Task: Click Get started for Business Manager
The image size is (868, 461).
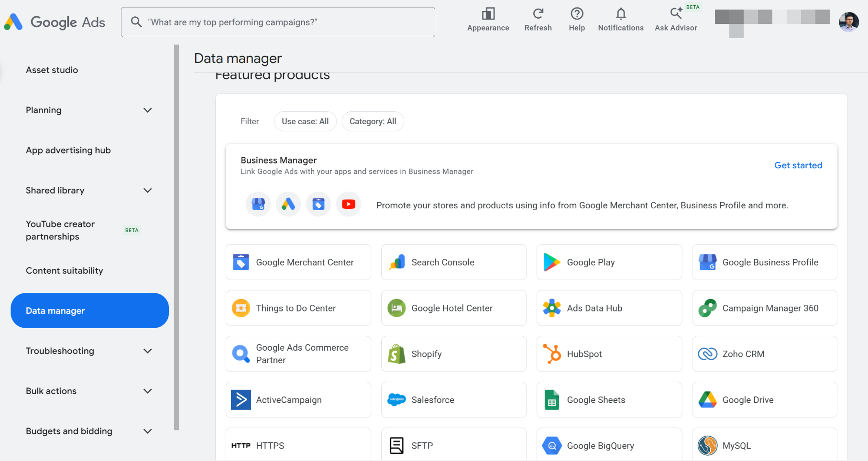Action: click(x=798, y=165)
